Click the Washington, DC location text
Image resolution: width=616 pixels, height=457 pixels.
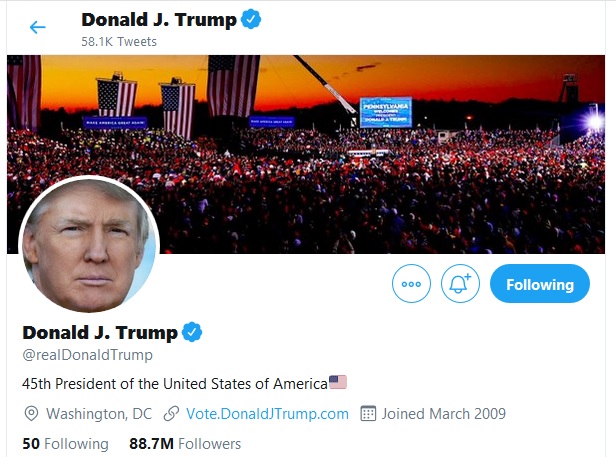click(x=99, y=413)
